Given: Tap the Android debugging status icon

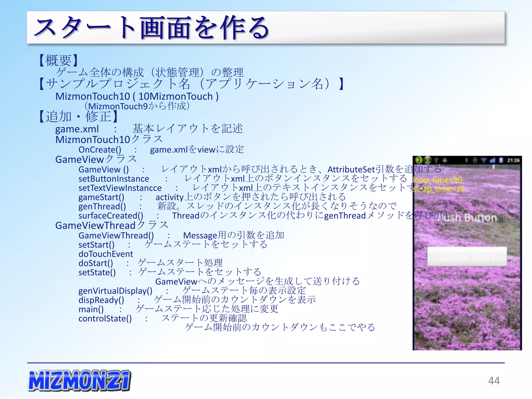Looking at the screenshot, I should click(445, 160).
